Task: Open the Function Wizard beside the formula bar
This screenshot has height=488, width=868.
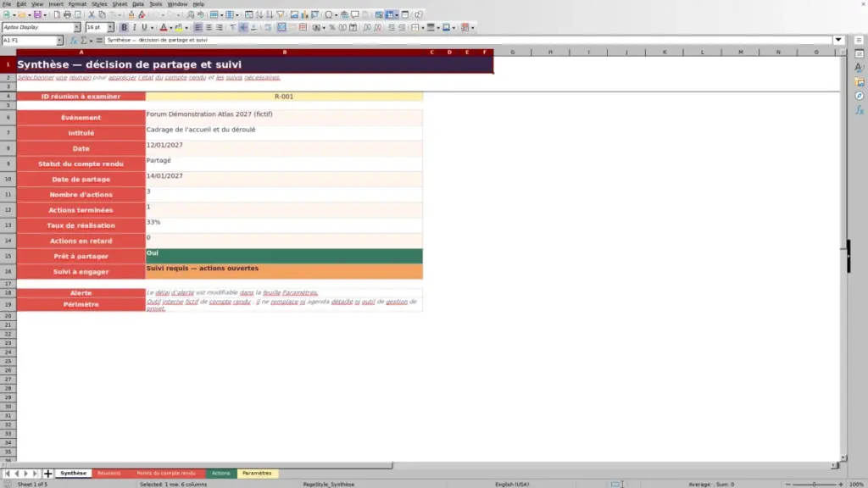Action: 73,41
